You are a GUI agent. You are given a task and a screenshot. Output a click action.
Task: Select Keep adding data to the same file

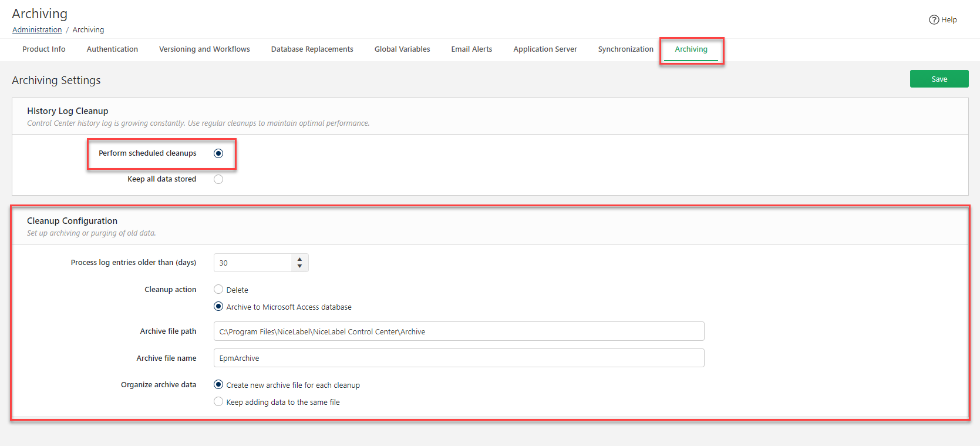pos(218,402)
